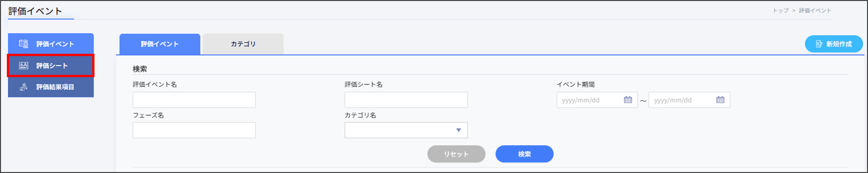The image size is (868, 173).
Task: Open the second calendar picker for イベント期間
Action: click(720, 100)
